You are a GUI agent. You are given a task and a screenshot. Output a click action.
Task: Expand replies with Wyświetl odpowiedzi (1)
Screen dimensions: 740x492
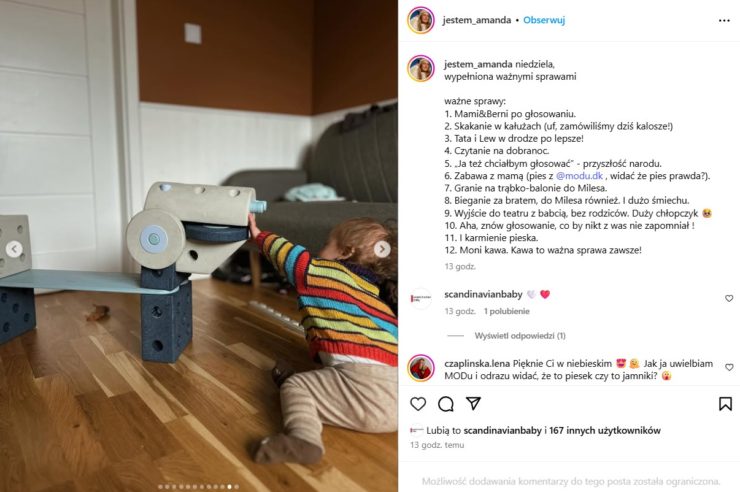click(x=520, y=336)
